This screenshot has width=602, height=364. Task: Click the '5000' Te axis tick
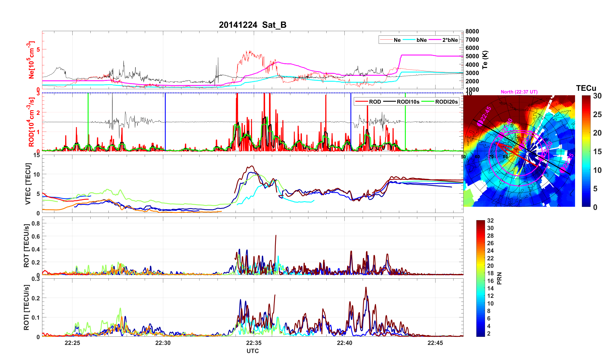click(472, 56)
